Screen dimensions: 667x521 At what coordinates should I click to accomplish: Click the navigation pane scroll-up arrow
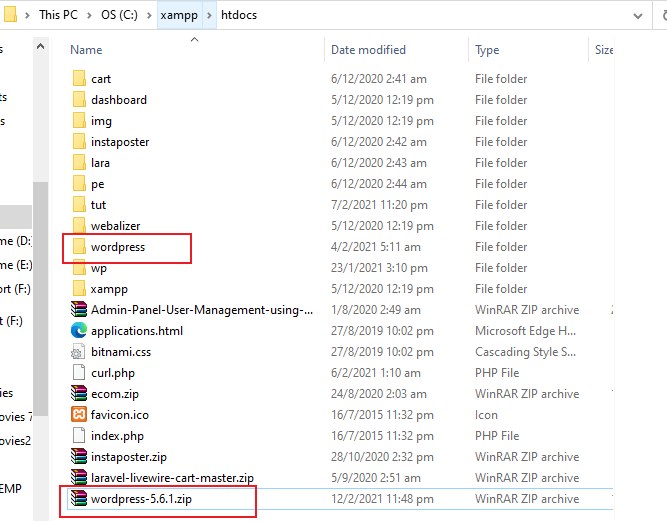pyautogui.click(x=40, y=46)
